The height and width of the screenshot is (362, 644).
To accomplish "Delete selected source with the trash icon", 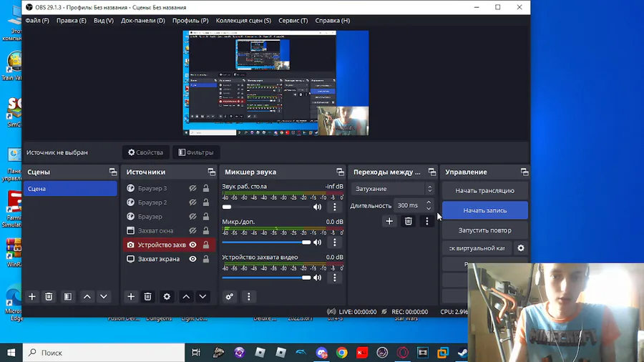I will pos(148,296).
